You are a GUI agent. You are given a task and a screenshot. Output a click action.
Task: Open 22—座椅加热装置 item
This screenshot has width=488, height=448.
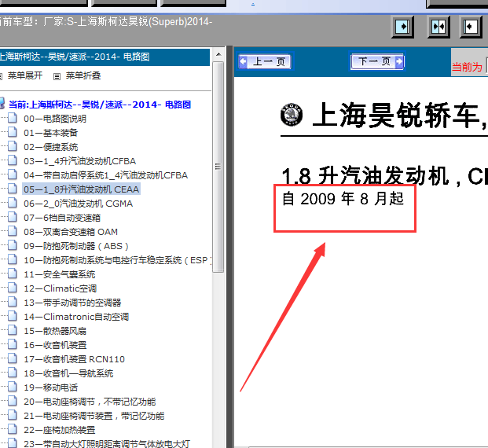[x=60, y=430]
